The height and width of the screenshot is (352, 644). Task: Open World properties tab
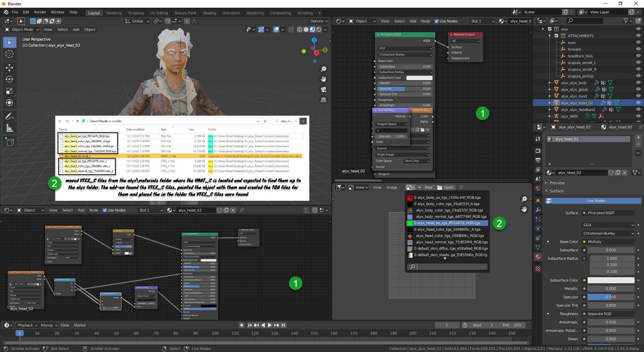pos(538,188)
